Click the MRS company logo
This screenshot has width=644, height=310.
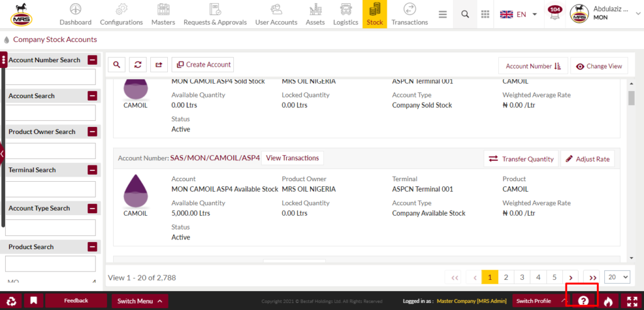pos(22,14)
